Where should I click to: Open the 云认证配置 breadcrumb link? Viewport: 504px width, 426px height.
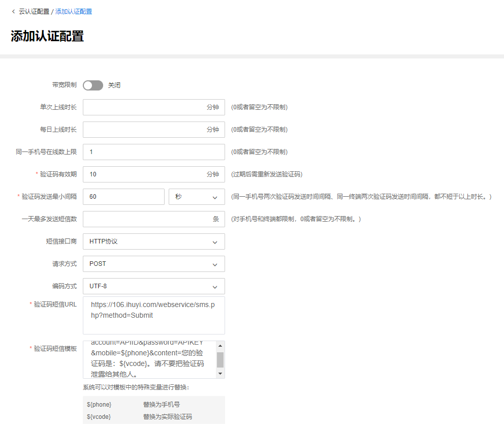[35, 11]
